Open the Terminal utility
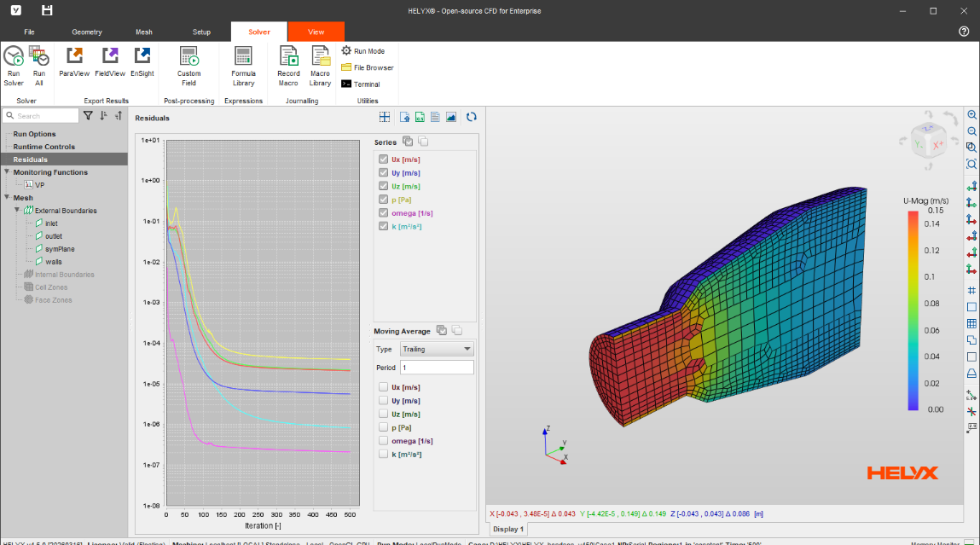Viewport: 980px width, 545px height. 361,84
